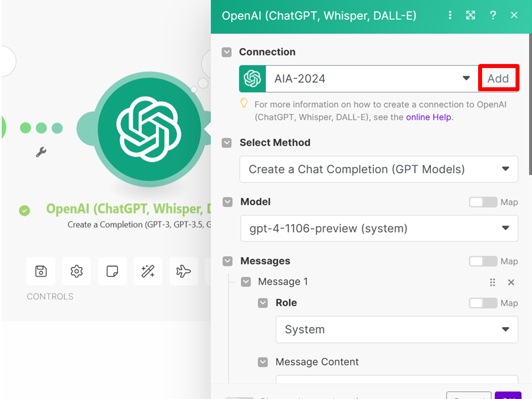This screenshot has height=399, width=532.
Task: Open the Select Method dropdown
Action: coord(378,169)
